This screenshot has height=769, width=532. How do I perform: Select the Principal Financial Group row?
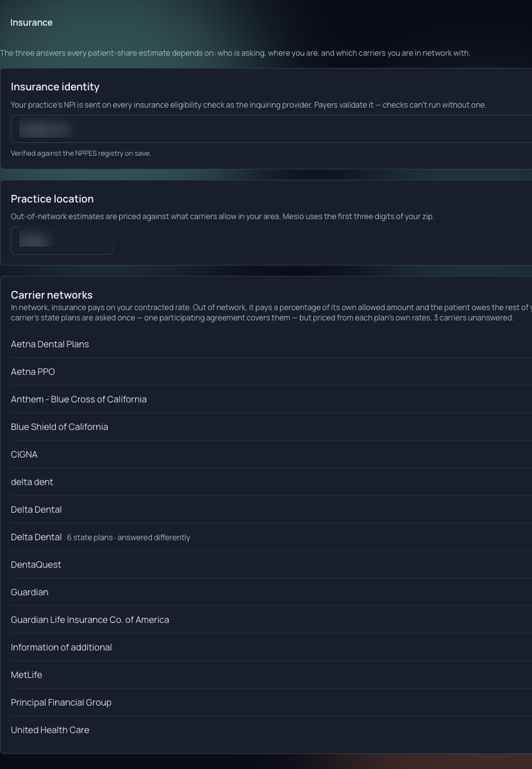click(x=271, y=702)
